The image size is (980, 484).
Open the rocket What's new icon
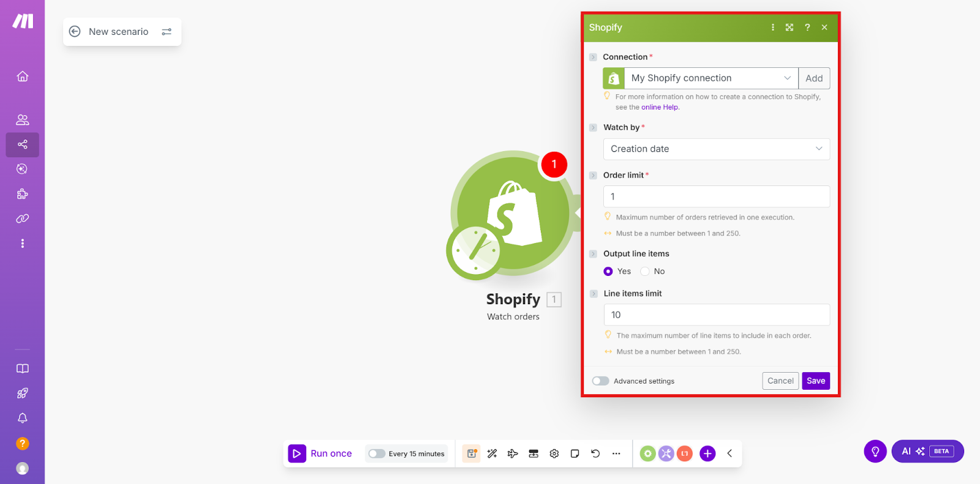(23, 393)
